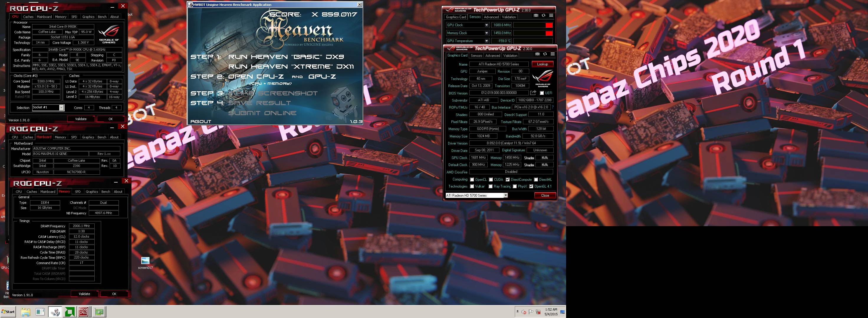Click refresh icon in GPU-Z Sensors window

click(x=543, y=16)
